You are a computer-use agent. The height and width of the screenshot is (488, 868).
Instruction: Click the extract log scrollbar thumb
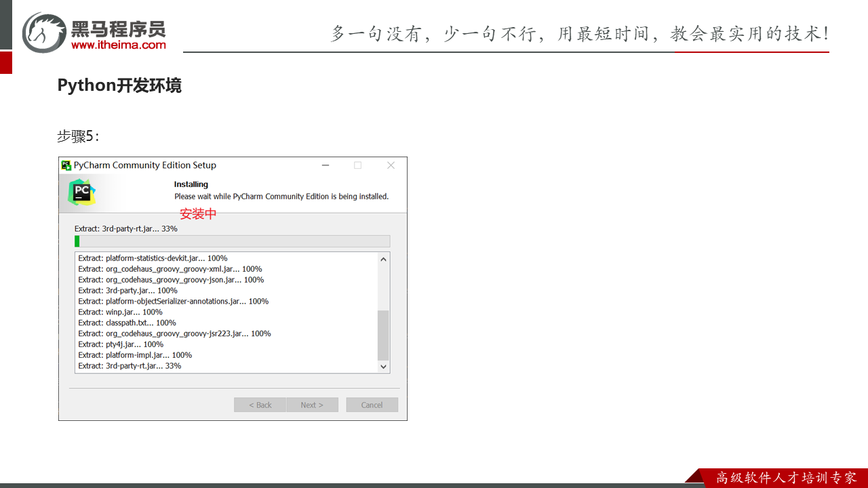coord(383,335)
